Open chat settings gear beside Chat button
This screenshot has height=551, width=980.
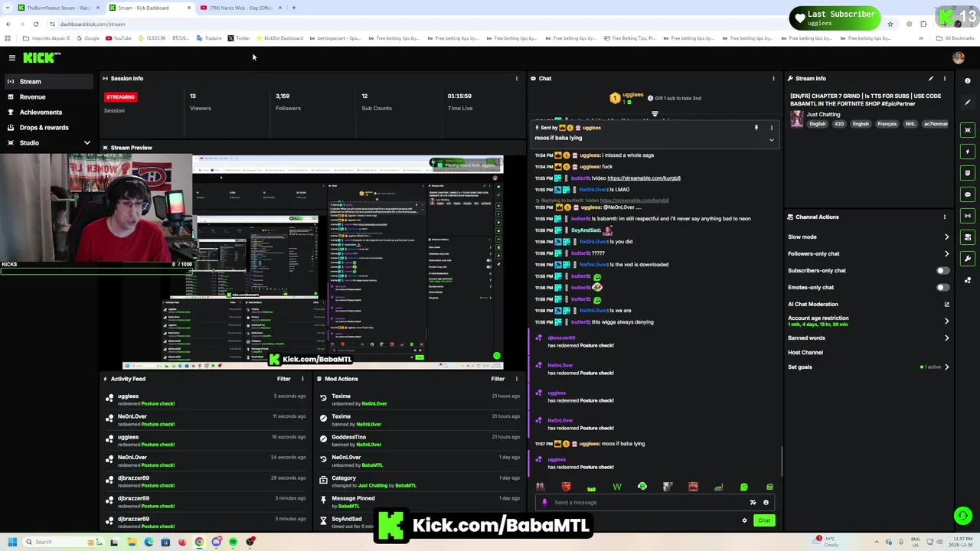[x=744, y=520]
